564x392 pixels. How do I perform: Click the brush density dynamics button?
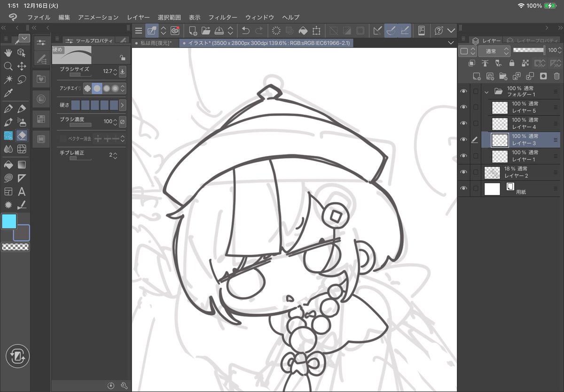tap(123, 122)
